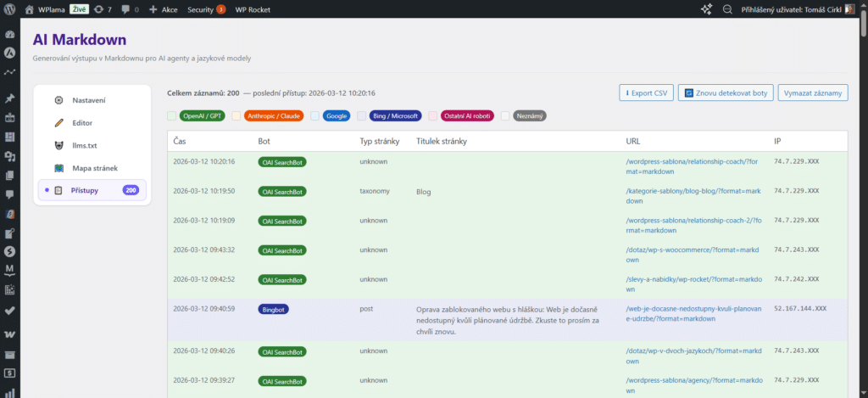The width and height of the screenshot is (868, 398).
Task: Open the WP Rocket menu
Action: [253, 9]
